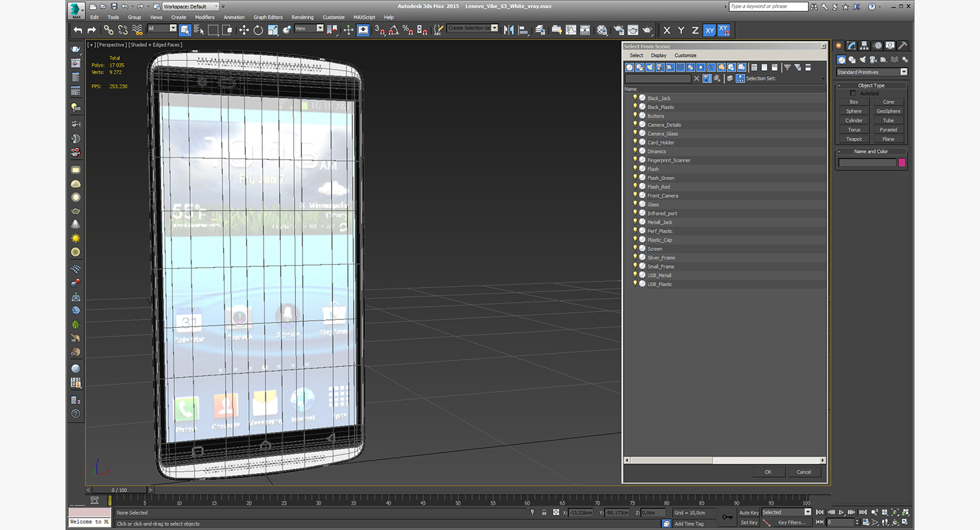Image resolution: width=980 pixels, height=530 pixels.
Task: Open the Graph Editors menu
Action: (268, 17)
